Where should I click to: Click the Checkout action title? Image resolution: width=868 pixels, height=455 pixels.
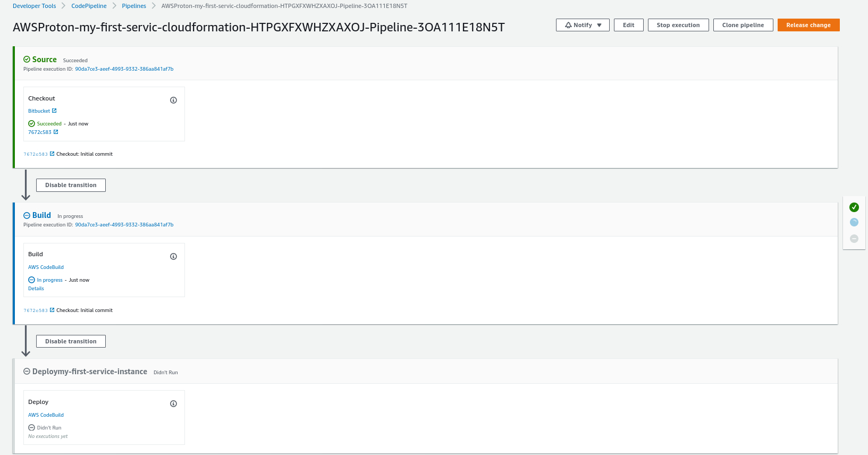coord(41,98)
